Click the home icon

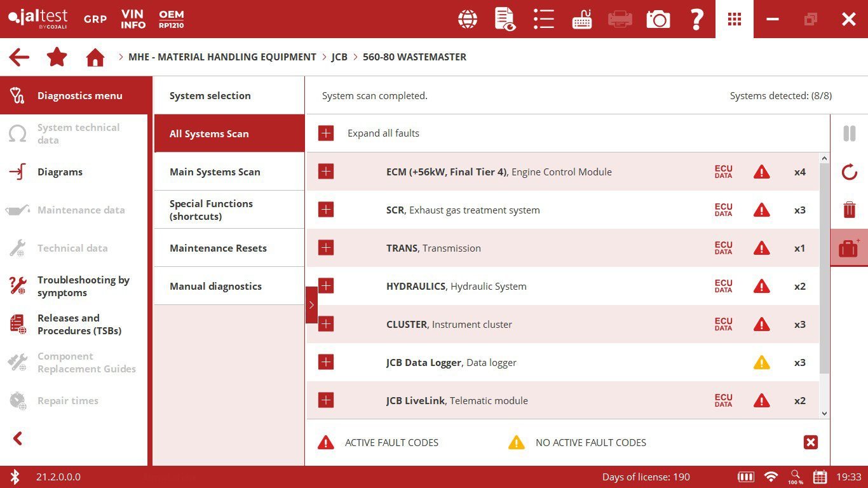[x=95, y=57]
